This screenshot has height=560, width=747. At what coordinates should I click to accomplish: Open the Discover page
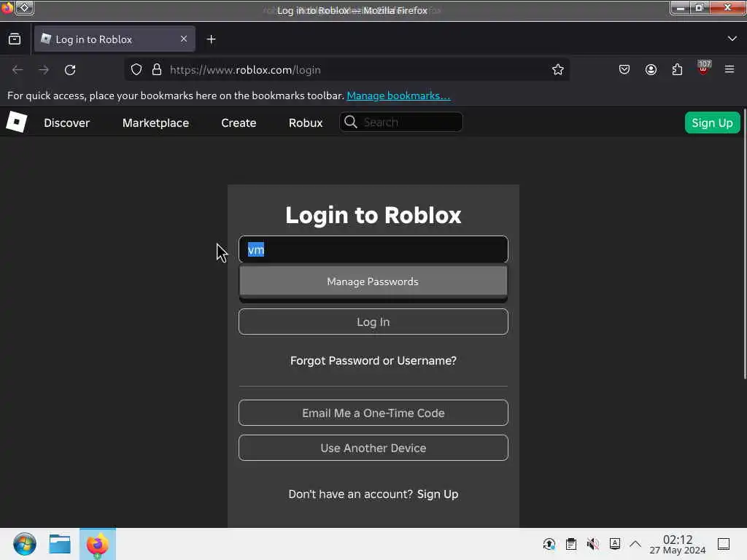tap(66, 122)
